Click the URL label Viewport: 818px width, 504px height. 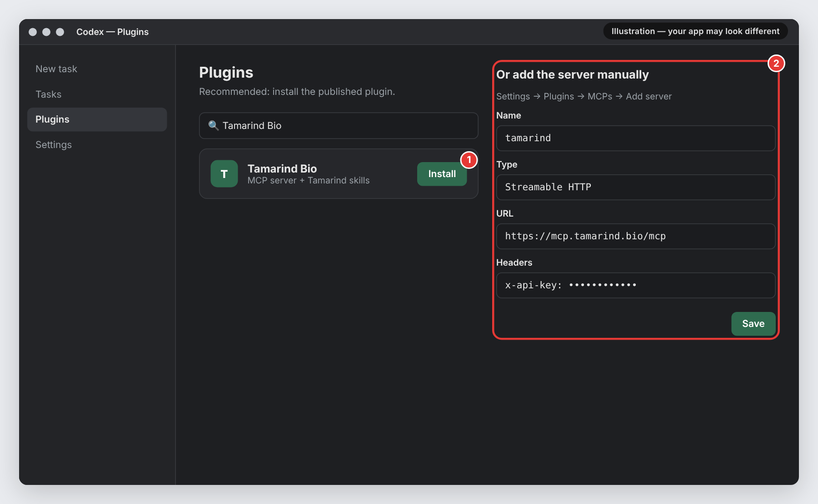[x=504, y=213]
